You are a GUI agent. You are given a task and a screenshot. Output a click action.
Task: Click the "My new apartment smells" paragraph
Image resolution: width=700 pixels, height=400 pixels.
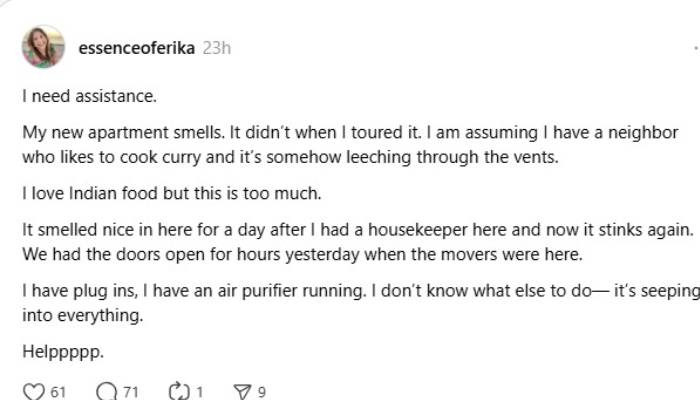tap(350, 132)
